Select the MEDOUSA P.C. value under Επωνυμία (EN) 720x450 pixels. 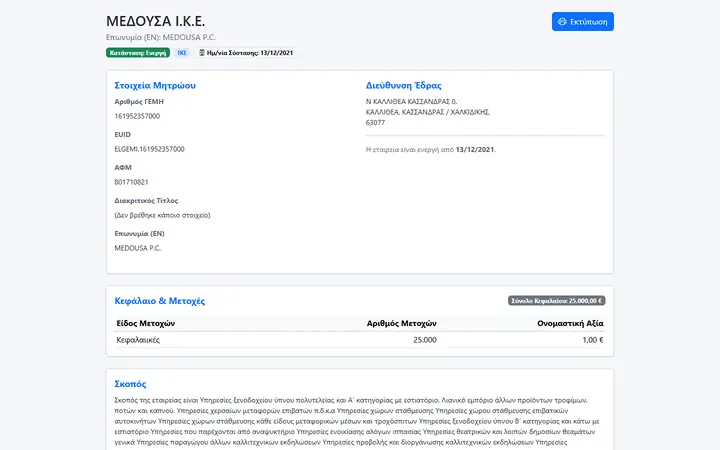pos(138,248)
